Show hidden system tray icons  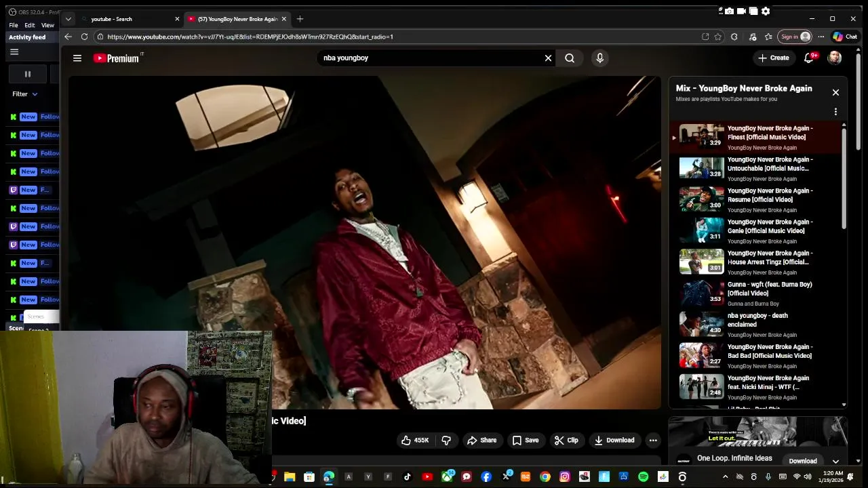[x=725, y=477]
